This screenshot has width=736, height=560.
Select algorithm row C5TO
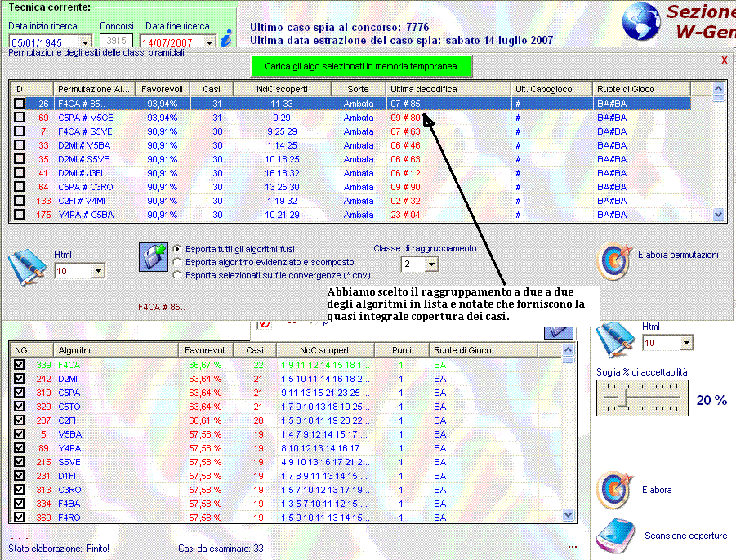(285, 407)
